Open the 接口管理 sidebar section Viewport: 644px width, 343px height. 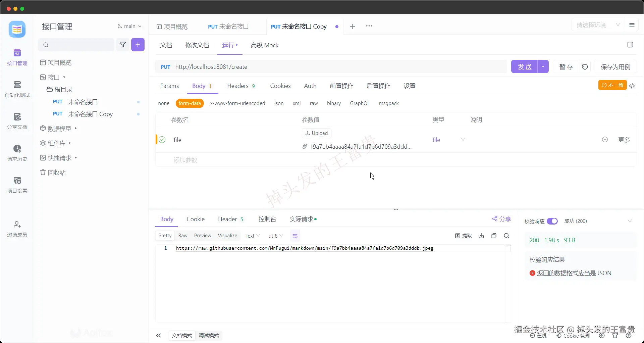pos(17,57)
